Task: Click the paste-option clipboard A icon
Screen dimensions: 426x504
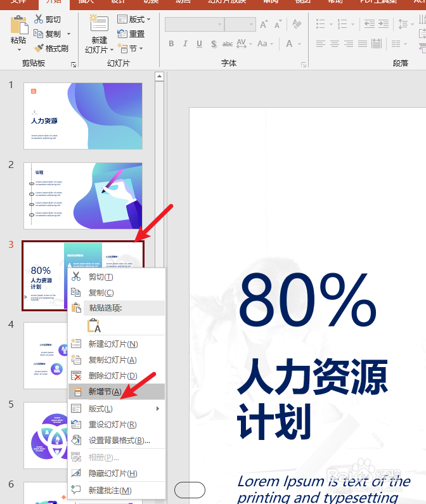Action: tap(94, 325)
